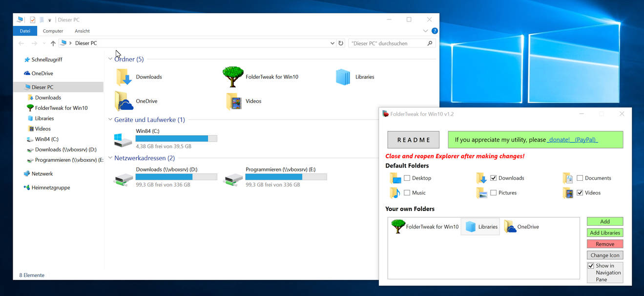Open the recent locations dropdown arrow
The height and width of the screenshot is (296, 644).
coord(44,43)
